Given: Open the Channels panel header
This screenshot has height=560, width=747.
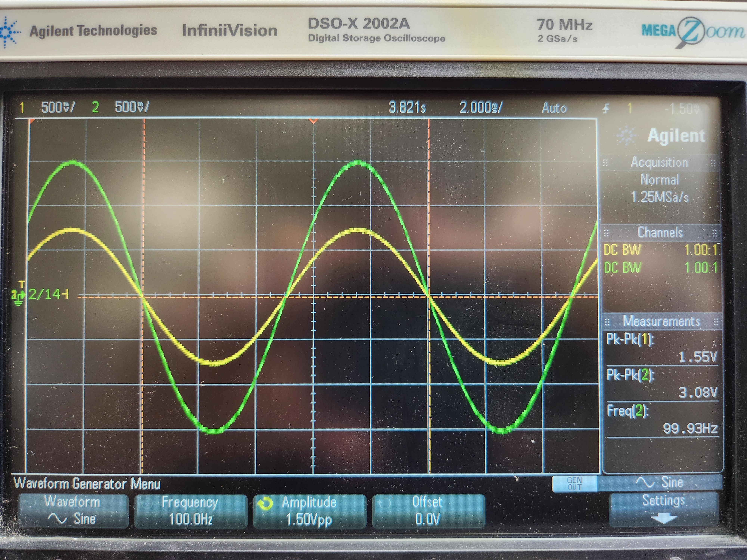Looking at the screenshot, I should (660, 233).
